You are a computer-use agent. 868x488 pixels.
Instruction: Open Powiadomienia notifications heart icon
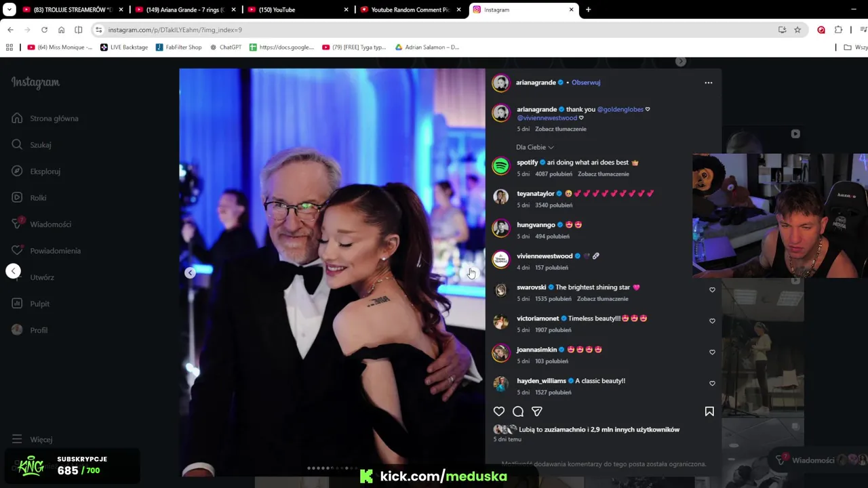pos(17,250)
